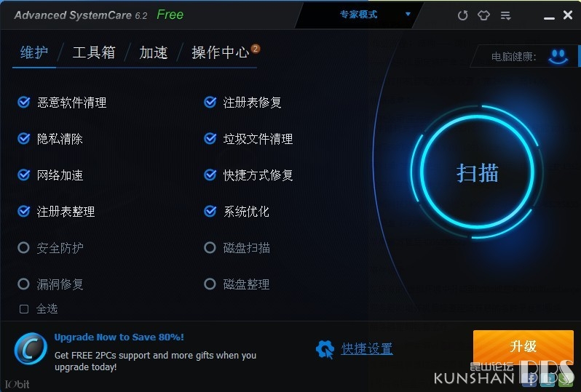Uncheck 恶意软件清理 option
Image resolution: width=581 pixels, height=392 pixels.
(24, 102)
